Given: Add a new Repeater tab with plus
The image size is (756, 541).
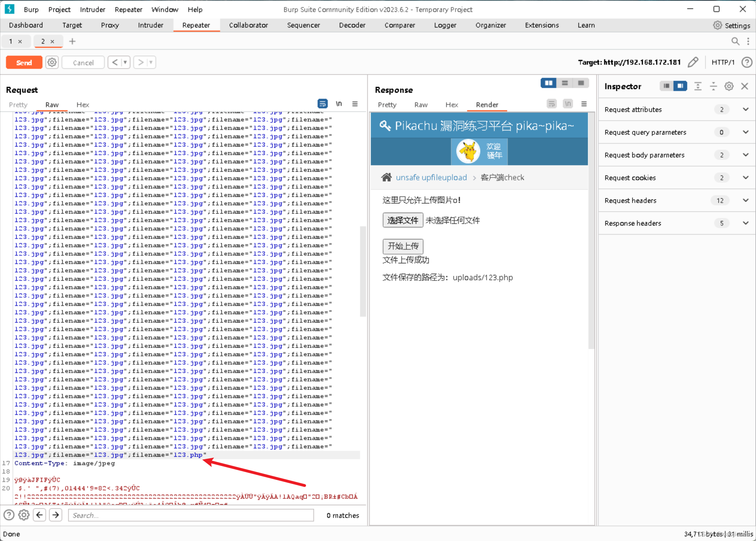Looking at the screenshot, I should [72, 41].
